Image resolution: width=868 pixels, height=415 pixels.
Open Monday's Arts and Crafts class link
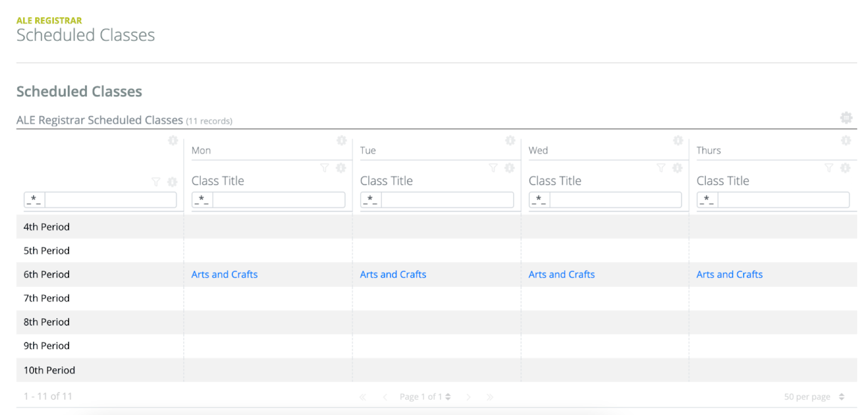click(x=224, y=274)
